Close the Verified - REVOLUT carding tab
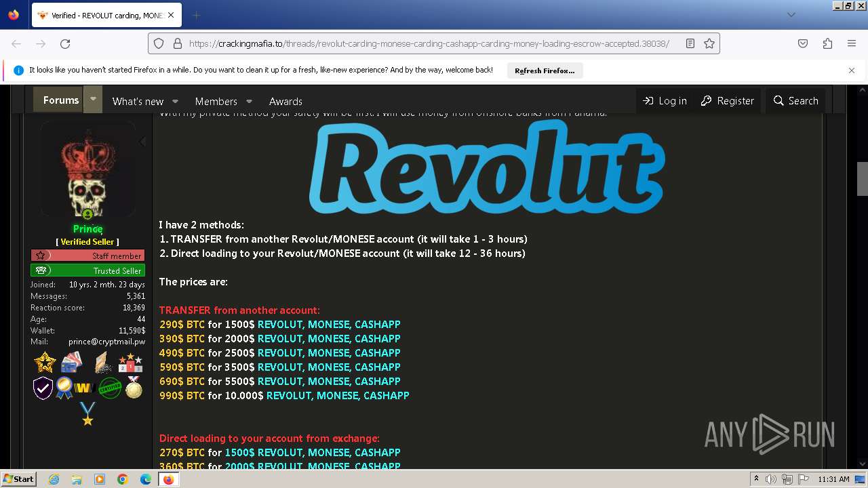 coord(171,15)
